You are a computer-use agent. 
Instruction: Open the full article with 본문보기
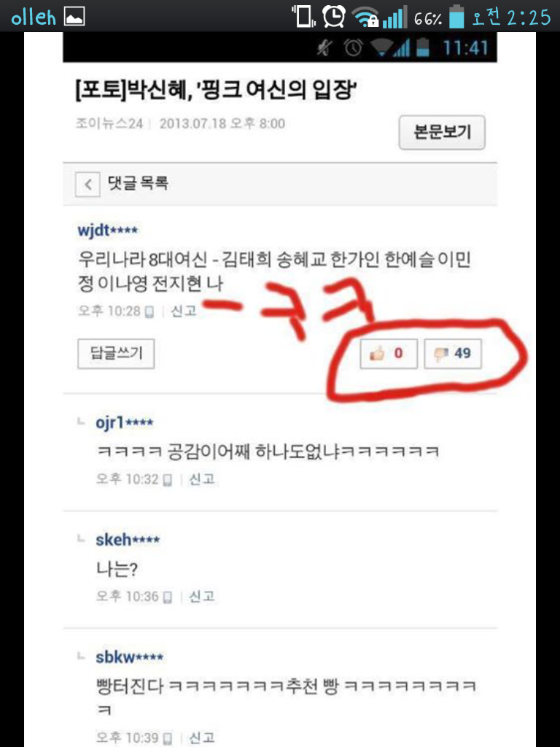(442, 133)
